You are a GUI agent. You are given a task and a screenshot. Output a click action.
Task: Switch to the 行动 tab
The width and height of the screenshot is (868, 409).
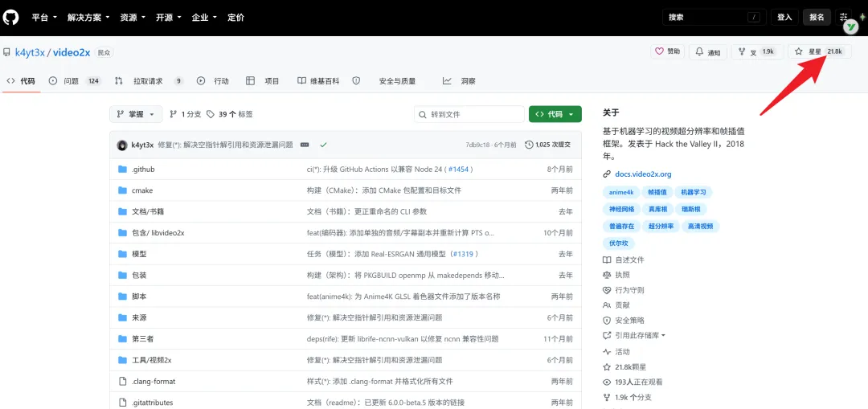(212, 81)
